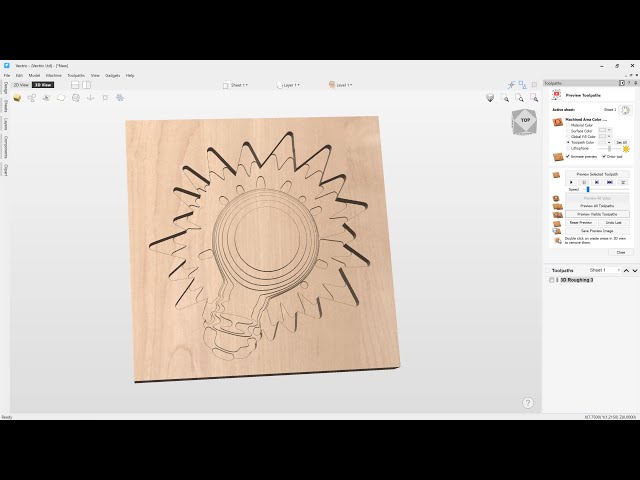This screenshot has height=480, width=640.
Task: Open the Layer 1 dropdown
Action: (288, 85)
